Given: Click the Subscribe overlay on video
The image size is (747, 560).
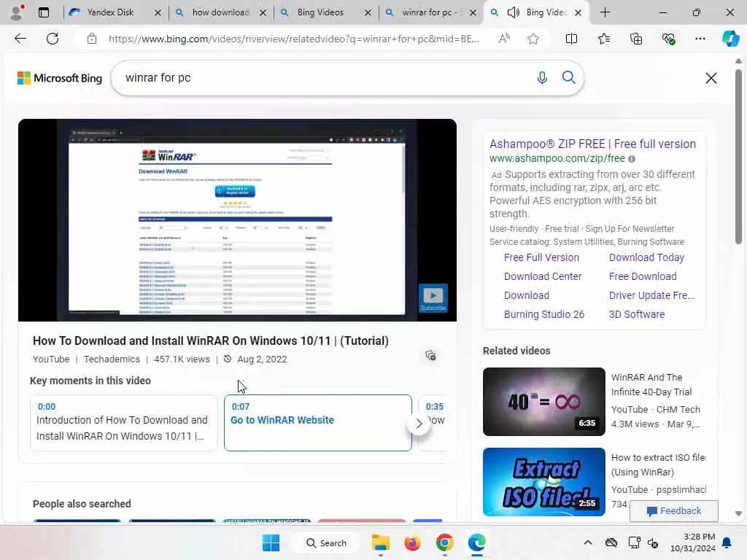Looking at the screenshot, I should pos(433,298).
